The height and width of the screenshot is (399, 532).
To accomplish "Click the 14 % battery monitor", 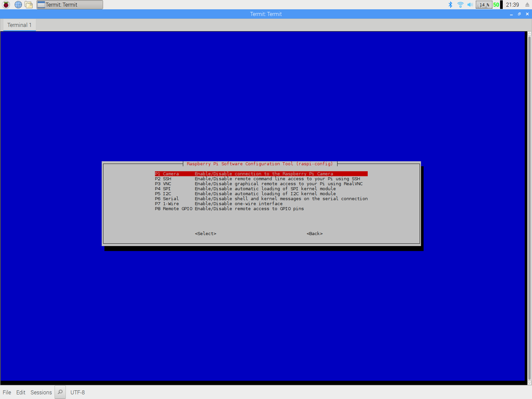I will click(484, 5).
